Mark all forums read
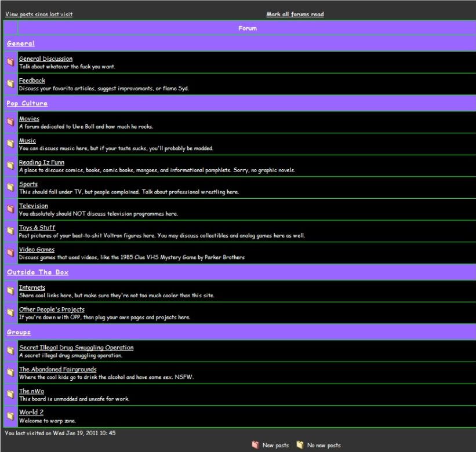 coord(295,14)
